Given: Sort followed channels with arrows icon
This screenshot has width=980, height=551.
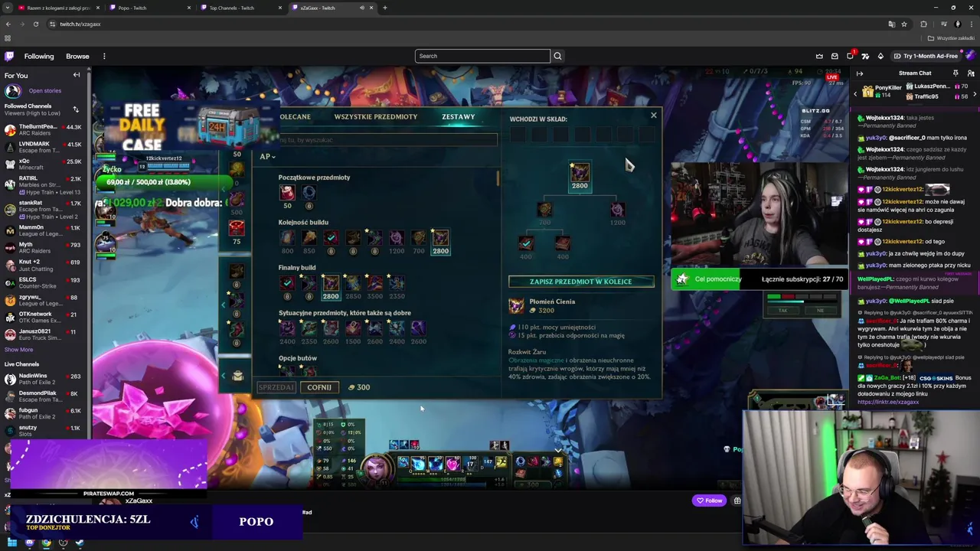Looking at the screenshot, I should coord(76,109).
